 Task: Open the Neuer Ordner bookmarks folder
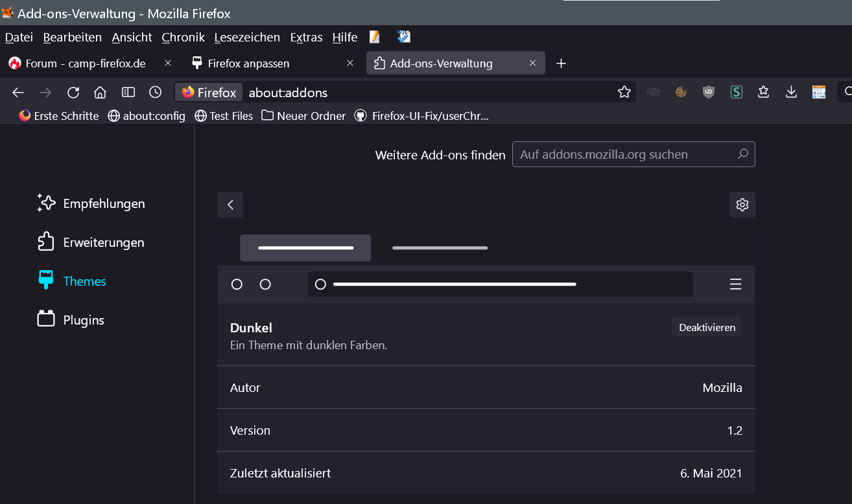point(304,116)
